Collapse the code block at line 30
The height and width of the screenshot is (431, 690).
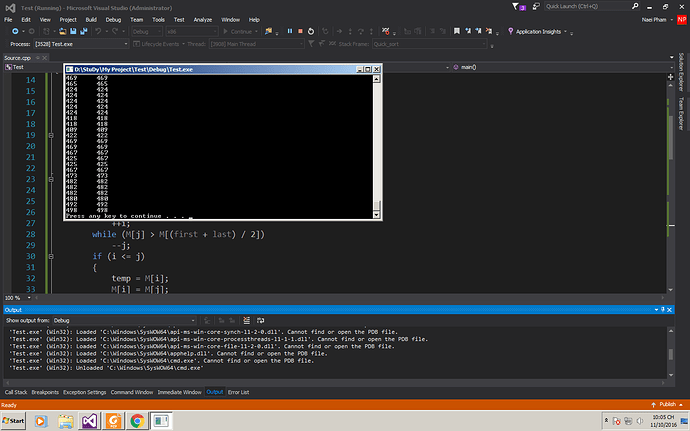[51, 256]
